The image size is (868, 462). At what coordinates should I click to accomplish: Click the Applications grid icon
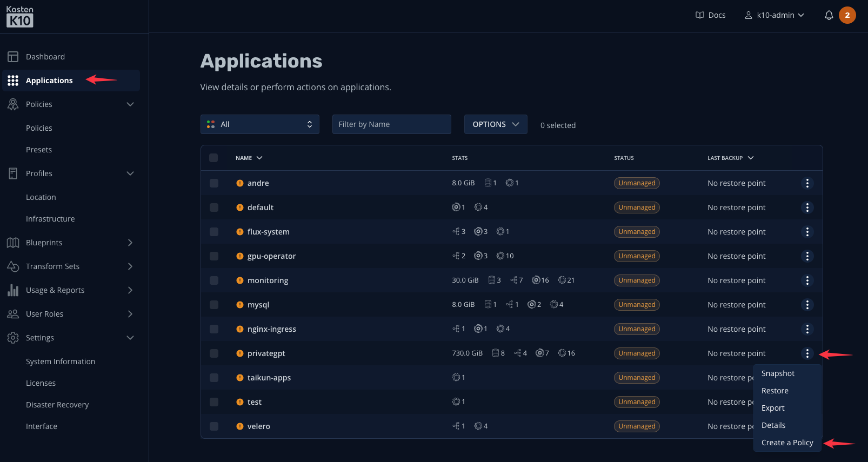click(x=13, y=81)
